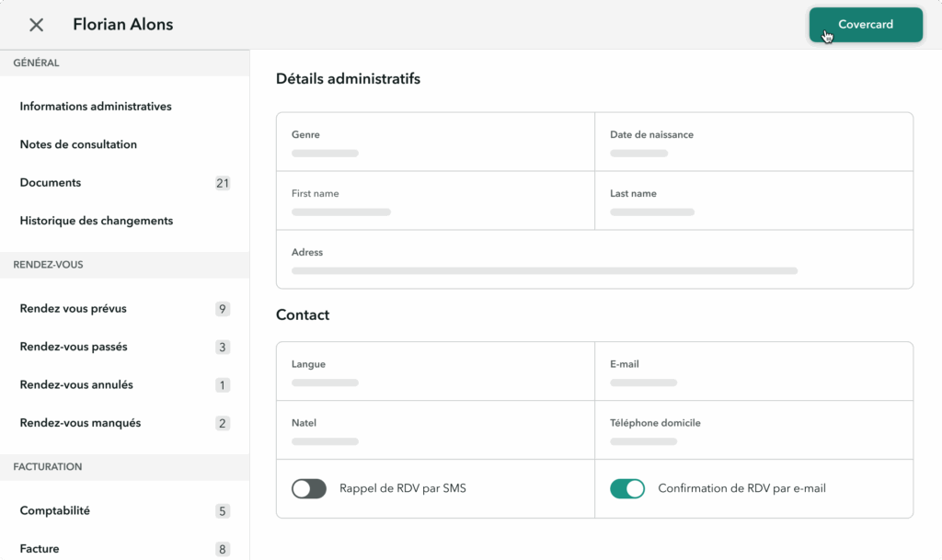The width and height of the screenshot is (942, 560).
Task: Enable Rappel de RDV par SMS toggle
Action: click(309, 488)
